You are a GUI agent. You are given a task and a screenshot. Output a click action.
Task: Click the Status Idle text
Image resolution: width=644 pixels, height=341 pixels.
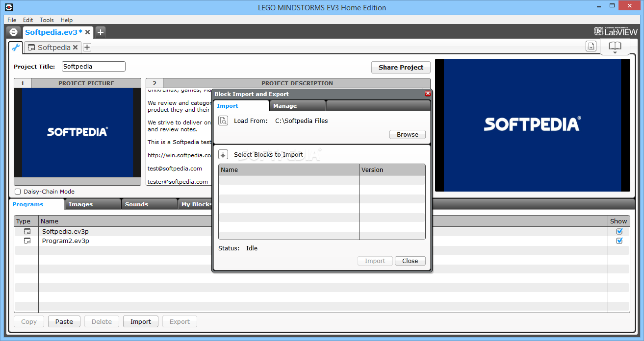pos(238,248)
